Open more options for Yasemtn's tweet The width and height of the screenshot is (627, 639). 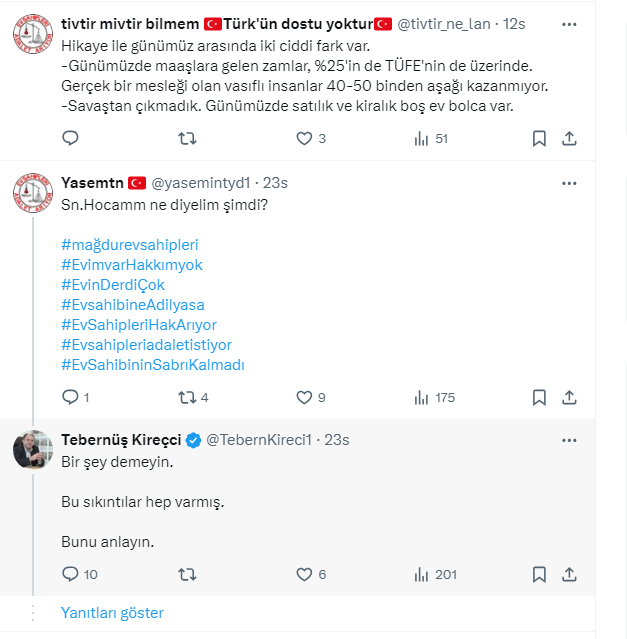tap(569, 183)
